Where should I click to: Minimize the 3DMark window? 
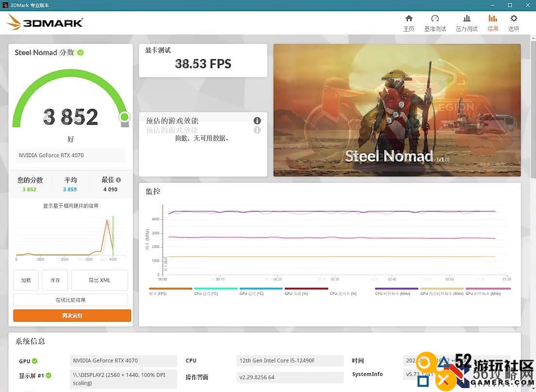492,5
